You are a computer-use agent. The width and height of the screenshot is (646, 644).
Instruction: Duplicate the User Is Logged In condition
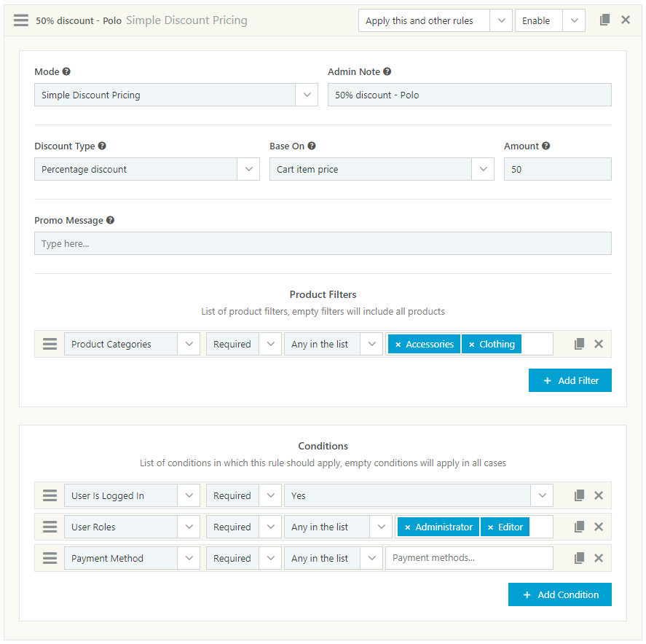580,495
